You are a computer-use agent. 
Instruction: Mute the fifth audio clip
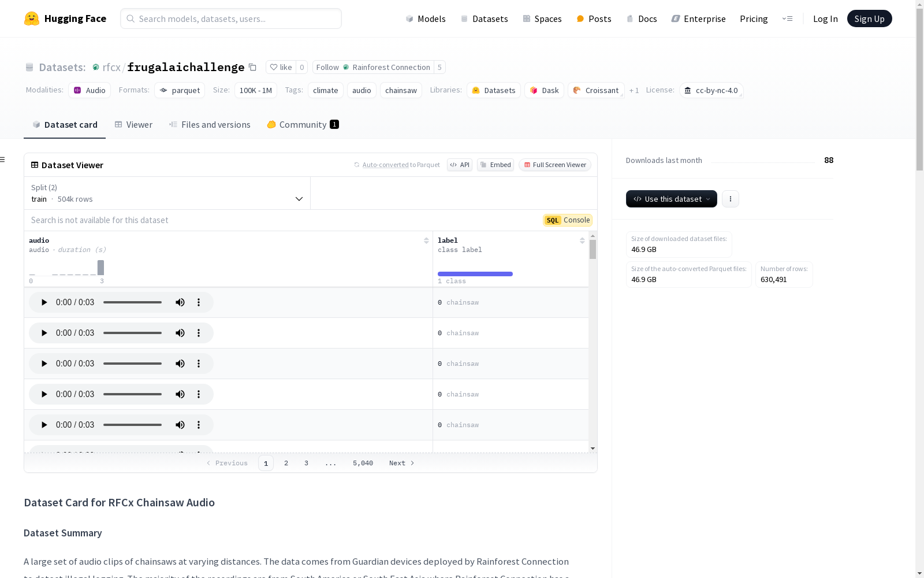(180, 425)
